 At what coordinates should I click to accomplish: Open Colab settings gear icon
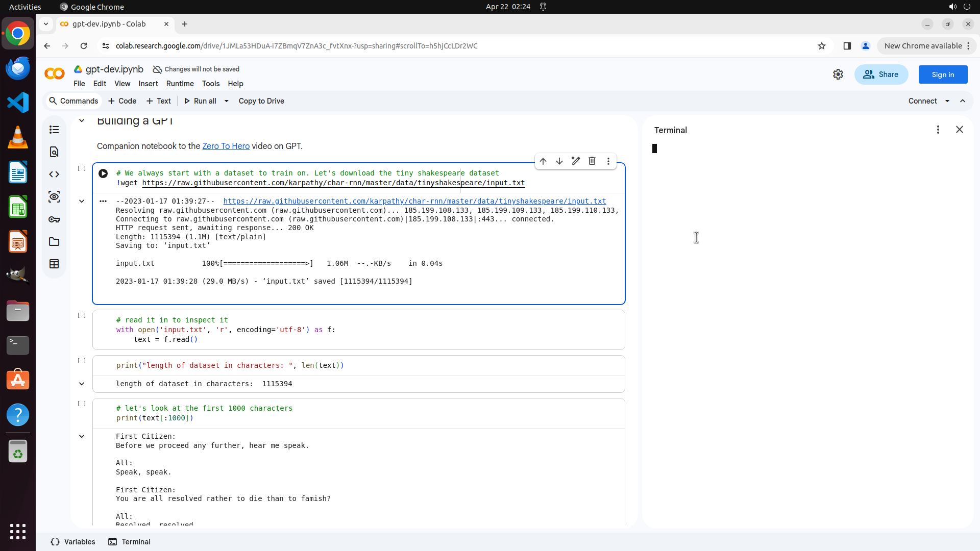pyautogui.click(x=838, y=74)
